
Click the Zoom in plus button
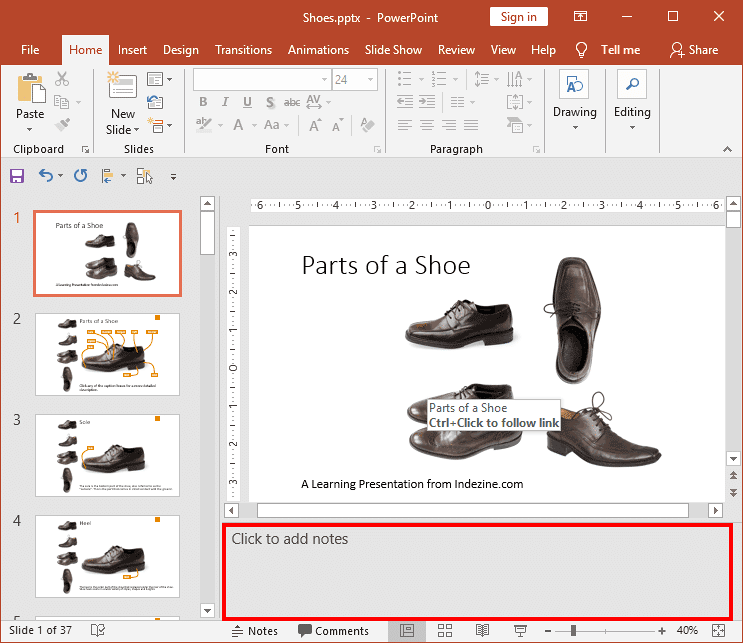pos(662,631)
